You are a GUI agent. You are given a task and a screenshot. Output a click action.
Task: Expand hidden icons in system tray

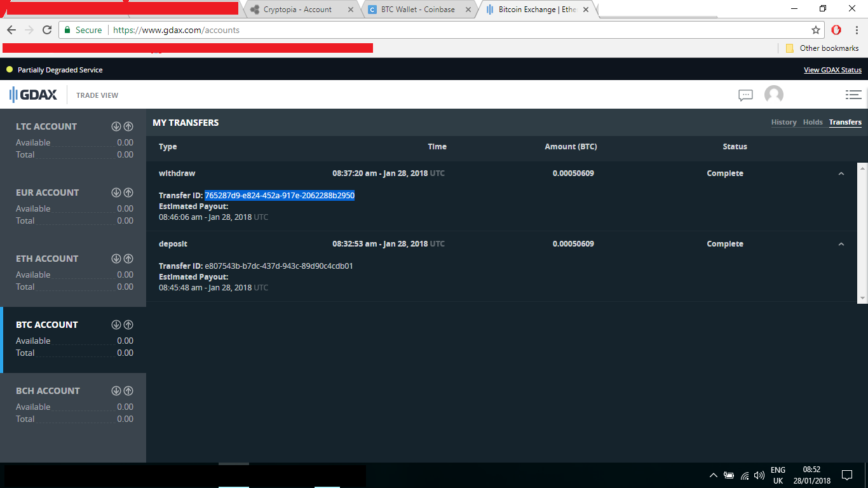click(713, 475)
